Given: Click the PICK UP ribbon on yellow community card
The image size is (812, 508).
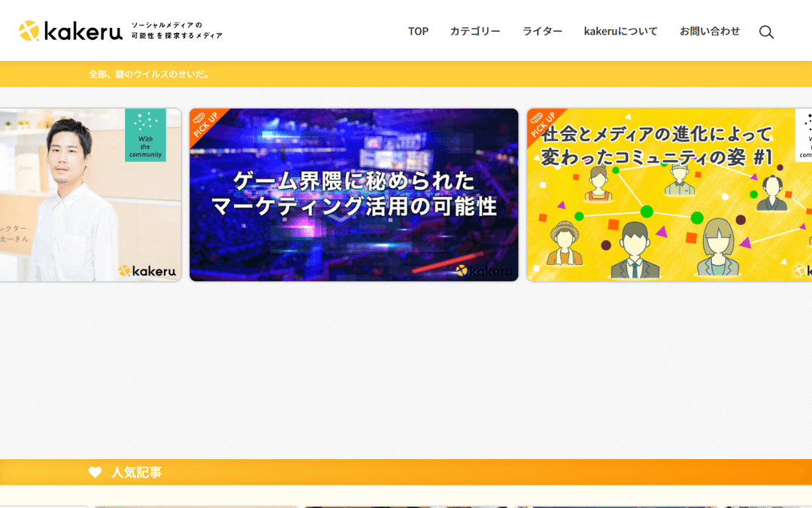Looking at the screenshot, I should click(x=545, y=124).
